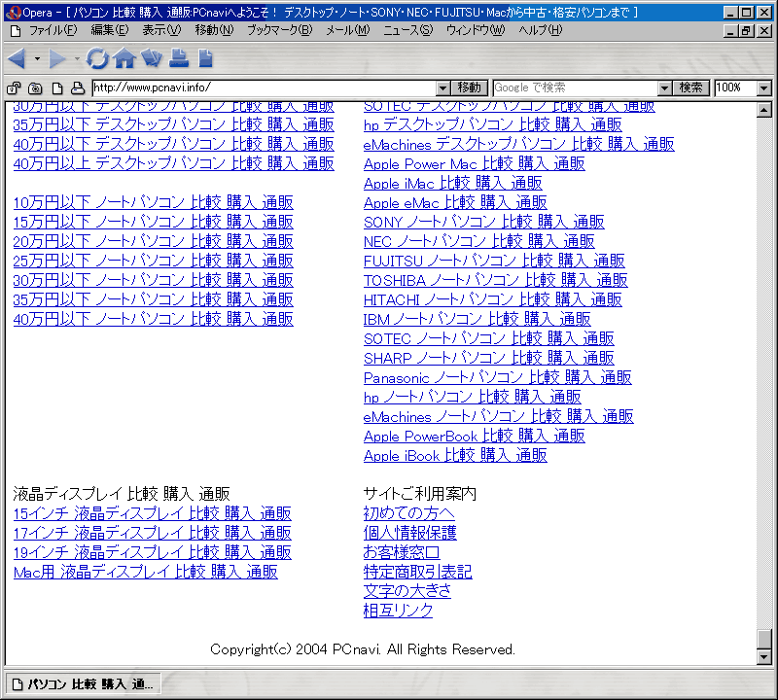Click the 移動 go button

tap(470, 87)
